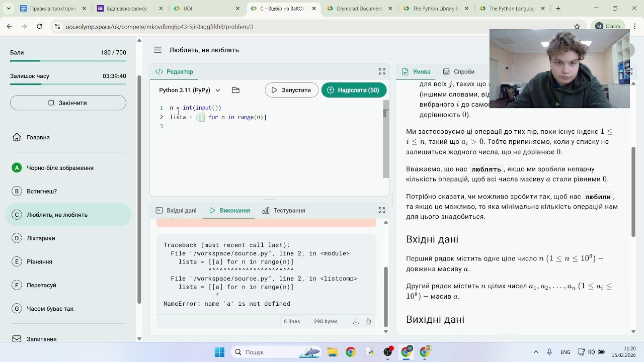Open problem B Встигнеш?

68,191
